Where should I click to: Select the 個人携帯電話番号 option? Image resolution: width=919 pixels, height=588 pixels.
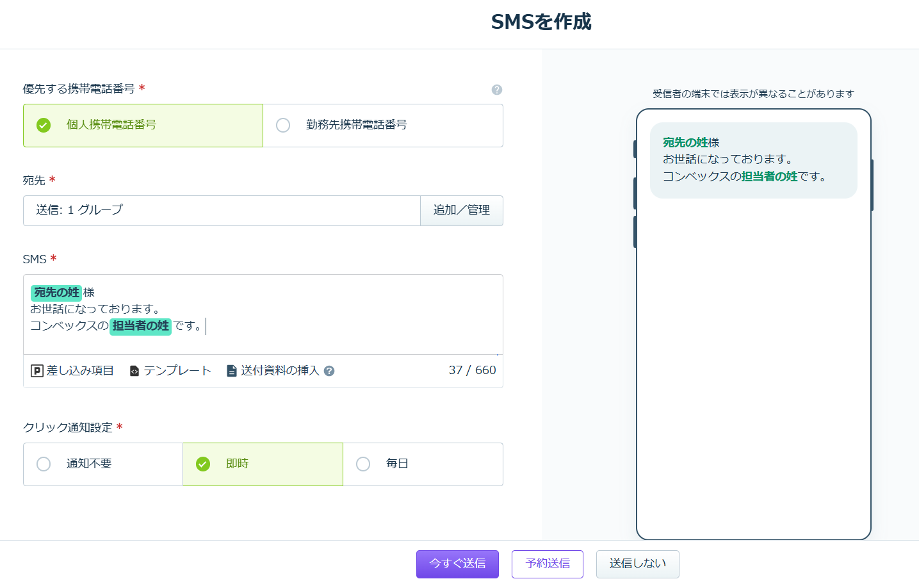[143, 126]
